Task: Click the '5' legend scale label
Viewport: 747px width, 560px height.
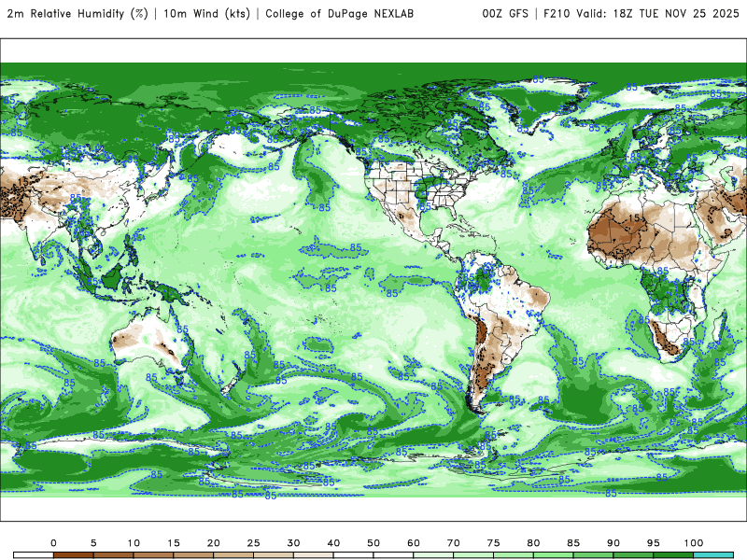Action: 93,543
